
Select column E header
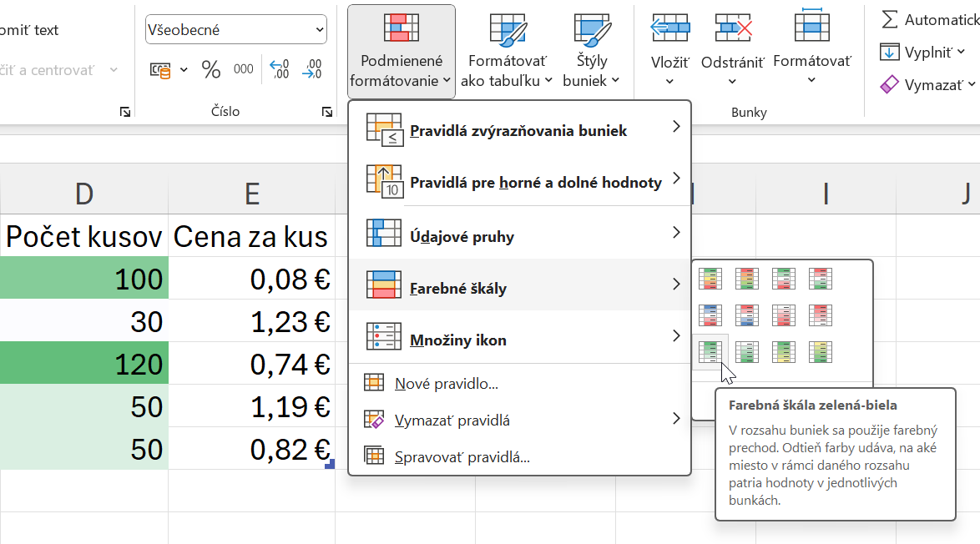point(252,194)
